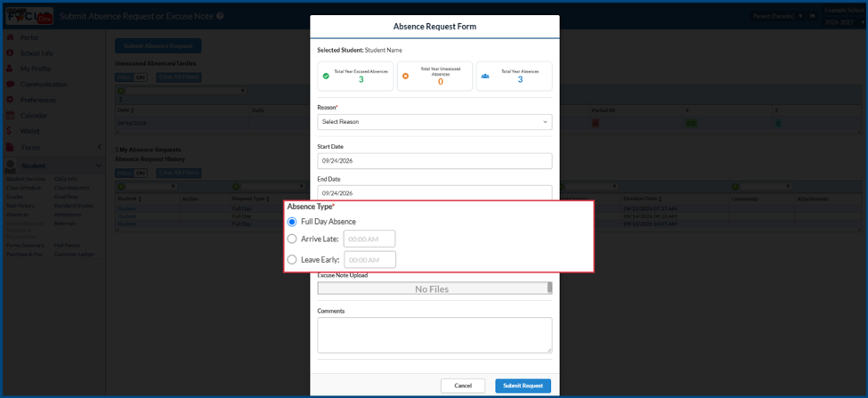Click the logout arrow icon in header
The height and width of the screenshot is (398, 868).
click(x=812, y=16)
